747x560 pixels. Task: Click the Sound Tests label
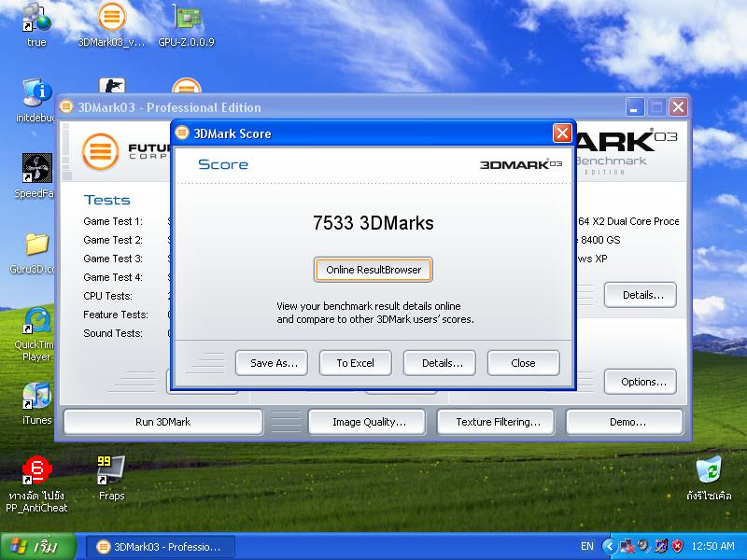pos(113,333)
